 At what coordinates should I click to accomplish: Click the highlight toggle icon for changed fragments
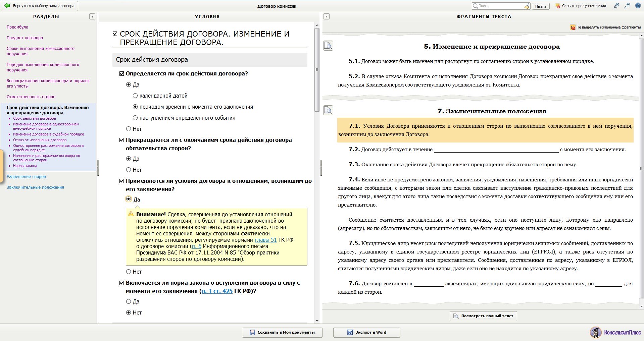(x=573, y=27)
